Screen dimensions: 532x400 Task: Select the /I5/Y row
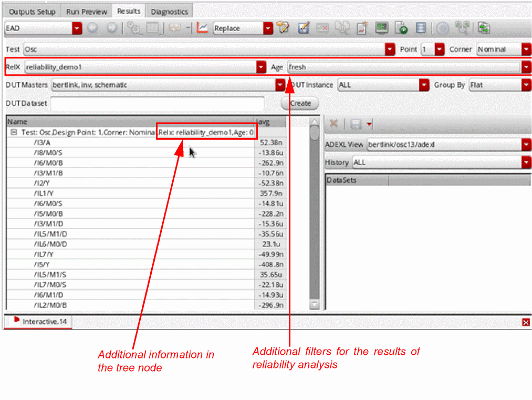click(x=146, y=264)
